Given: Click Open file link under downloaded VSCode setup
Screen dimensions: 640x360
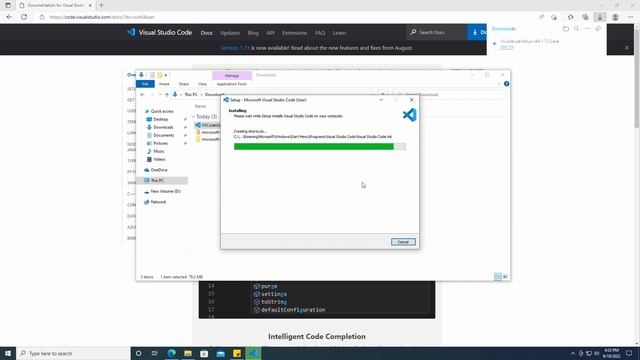Looking at the screenshot, I should (507, 47).
